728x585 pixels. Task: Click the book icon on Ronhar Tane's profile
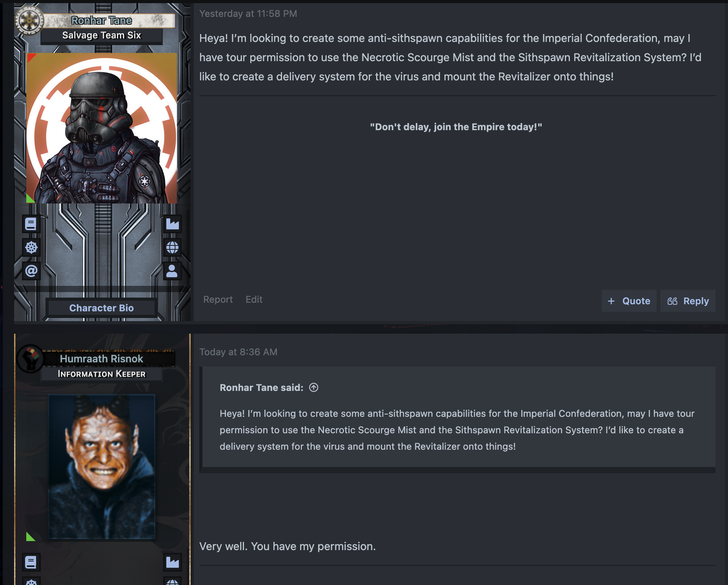pos(31,224)
